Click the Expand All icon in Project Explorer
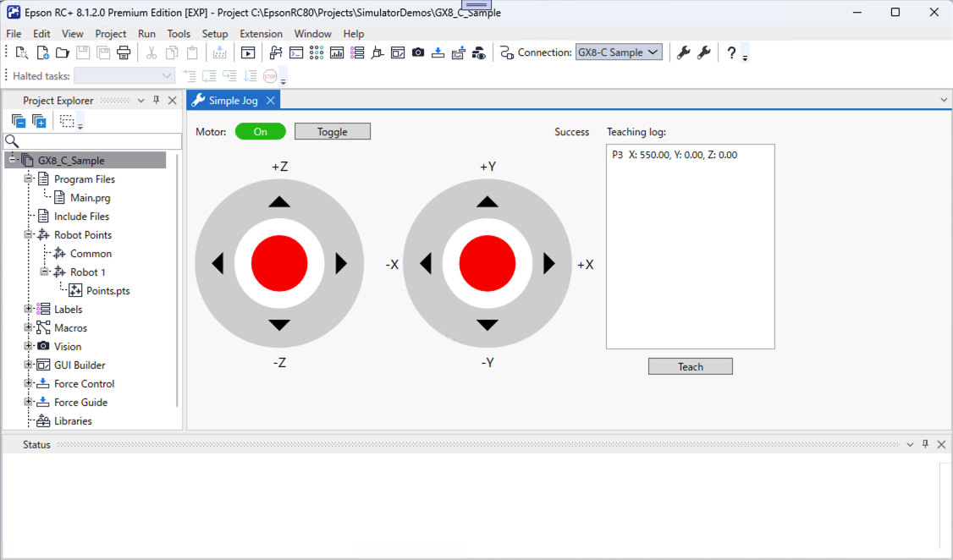953x560 pixels. point(39,122)
